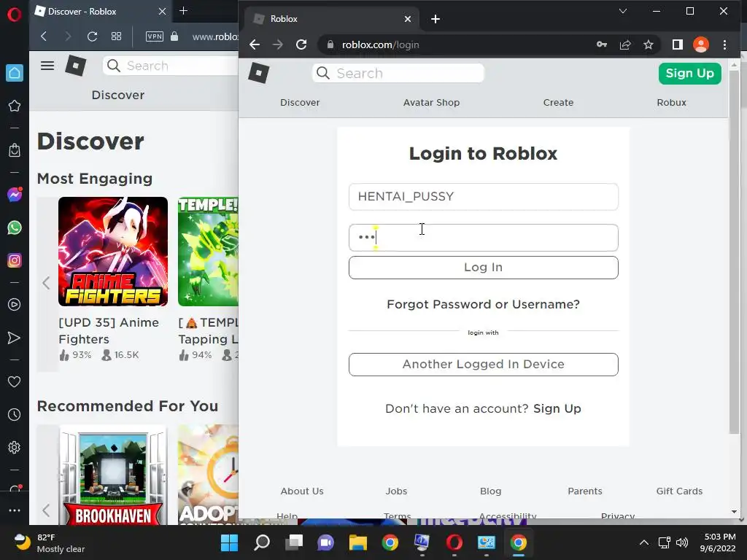747x560 pixels.
Task: Open Blog footer link
Action: pos(491,491)
